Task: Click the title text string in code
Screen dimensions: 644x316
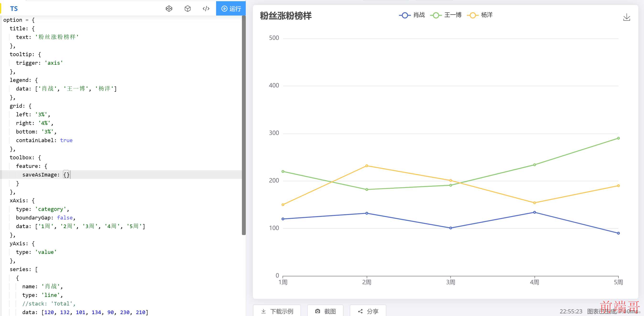Action: (x=57, y=37)
